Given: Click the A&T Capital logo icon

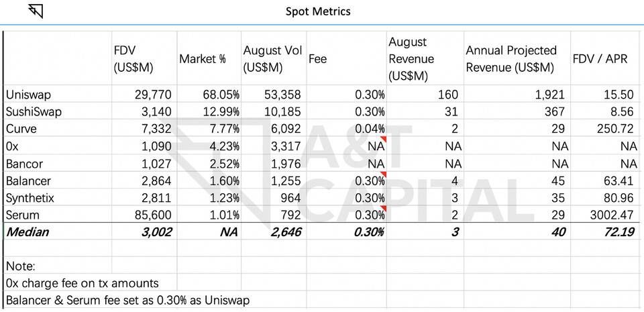Looking at the screenshot, I should pyautogui.click(x=36, y=11).
